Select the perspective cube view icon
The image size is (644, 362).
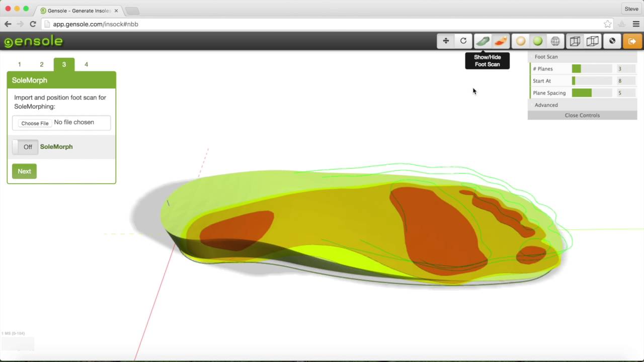coord(575,41)
